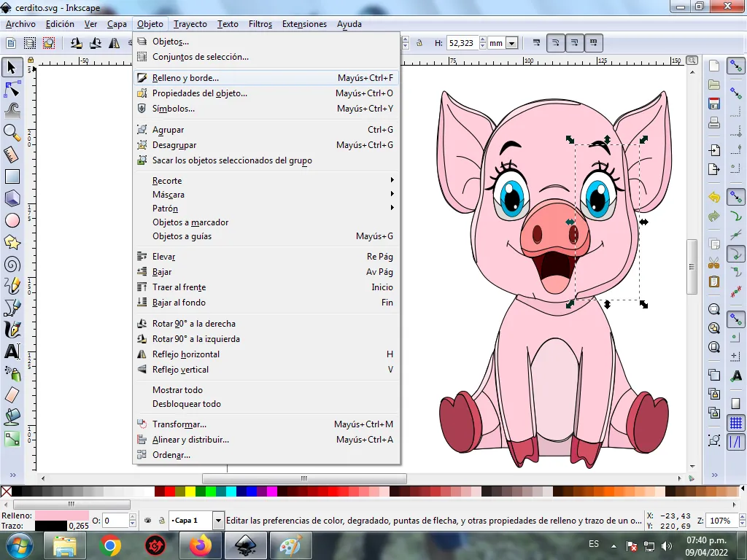
Task: Toggle scale rounded corners with rectangles
Action: coord(555,43)
